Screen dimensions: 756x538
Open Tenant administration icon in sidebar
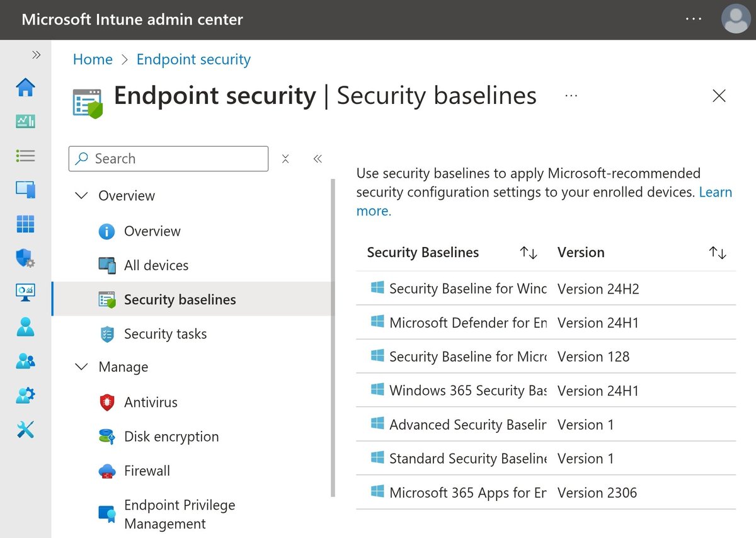click(25, 395)
